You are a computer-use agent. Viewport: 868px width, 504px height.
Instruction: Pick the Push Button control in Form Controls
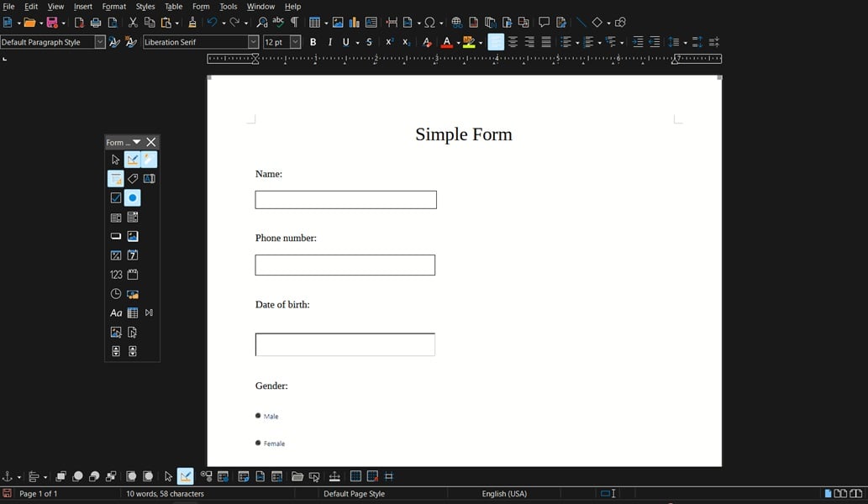[116, 236]
